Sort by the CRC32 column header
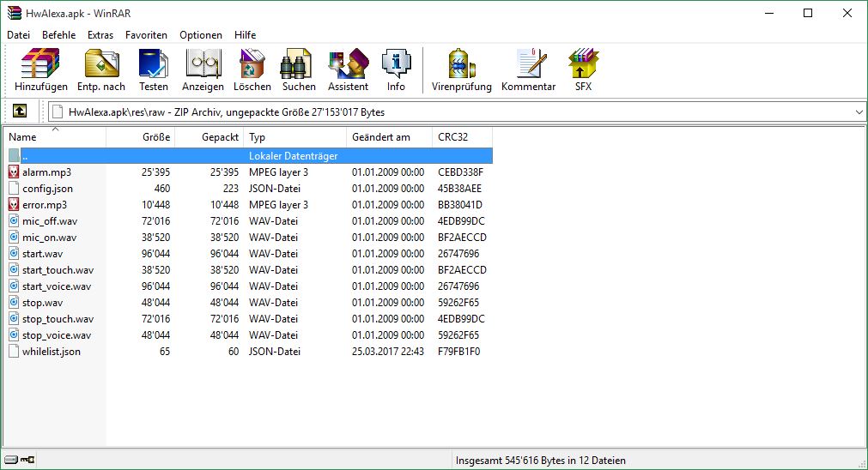This screenshot has height=470, width=868. point(462,137)
